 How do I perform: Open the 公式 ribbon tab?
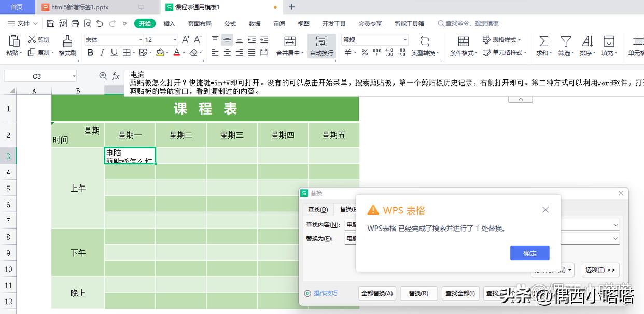[x=230, y=23]
